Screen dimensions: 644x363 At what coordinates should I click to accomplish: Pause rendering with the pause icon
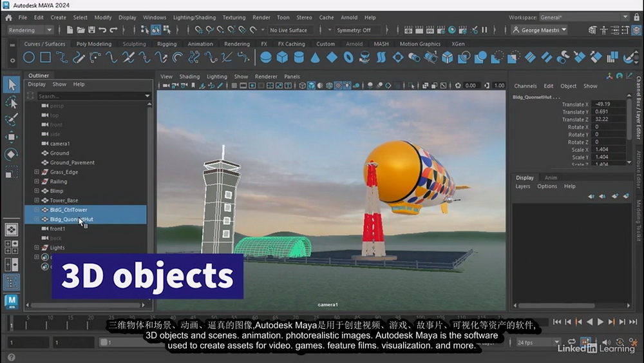click(x=485, y=30)
